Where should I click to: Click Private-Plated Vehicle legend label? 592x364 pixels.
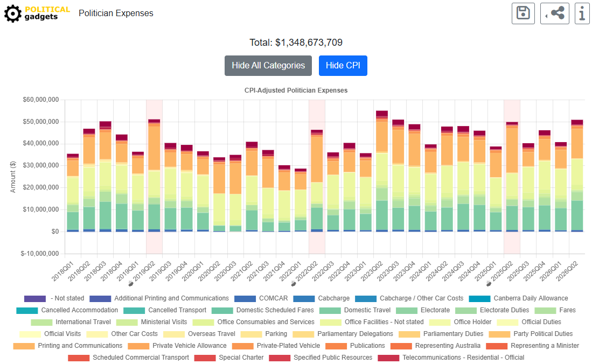click(288, 346)
